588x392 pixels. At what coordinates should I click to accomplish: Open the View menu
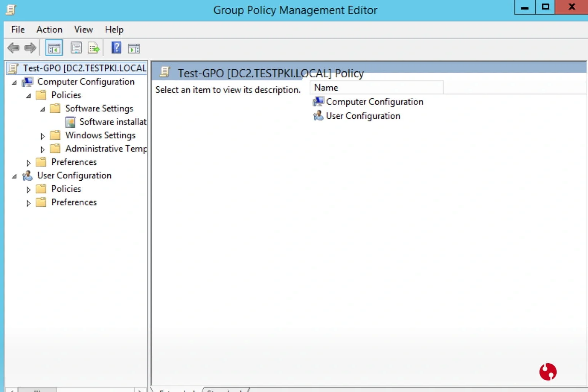click(83, 29)
